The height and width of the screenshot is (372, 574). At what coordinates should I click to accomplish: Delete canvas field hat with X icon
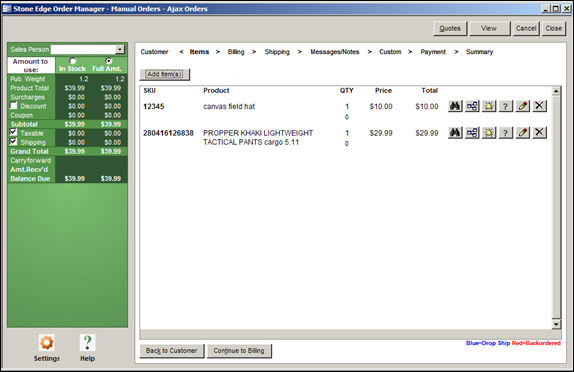(539, 106)
